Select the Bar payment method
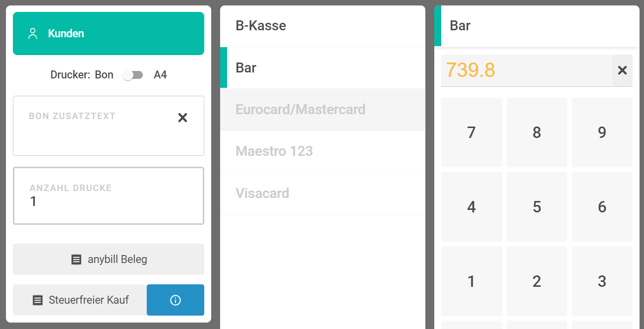This screenshot has width=644, height=329. [x=323, y=67]
